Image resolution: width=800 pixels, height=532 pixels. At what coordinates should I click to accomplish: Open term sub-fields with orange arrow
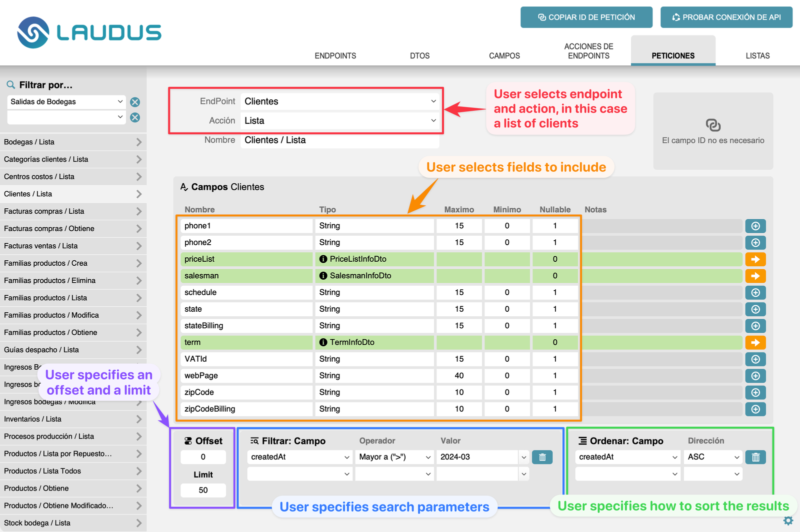point(755,343)
